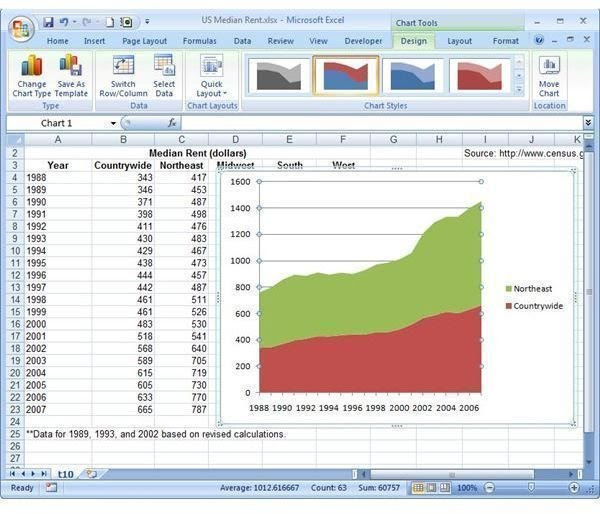Select cell containing 665 in Countrywide column
Screen dimensions: 600x514
pos(123,410)
